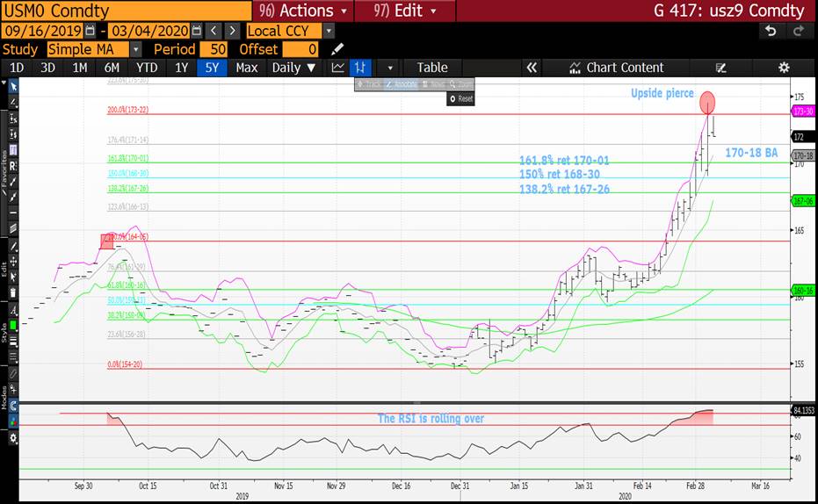Select the Max range tab

click(246, 68)
